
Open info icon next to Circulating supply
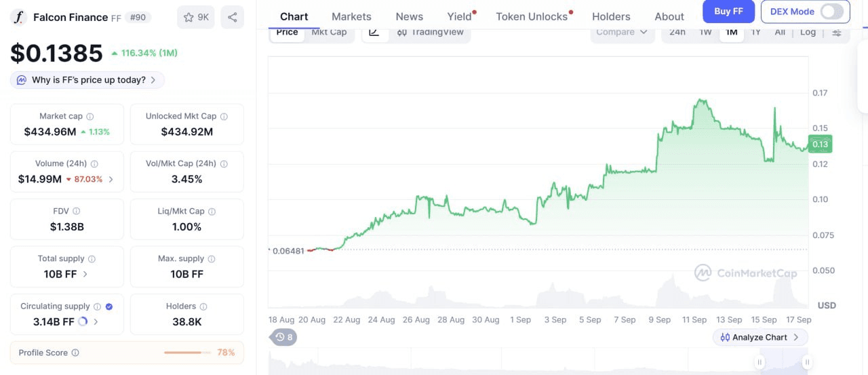point(97,307)
